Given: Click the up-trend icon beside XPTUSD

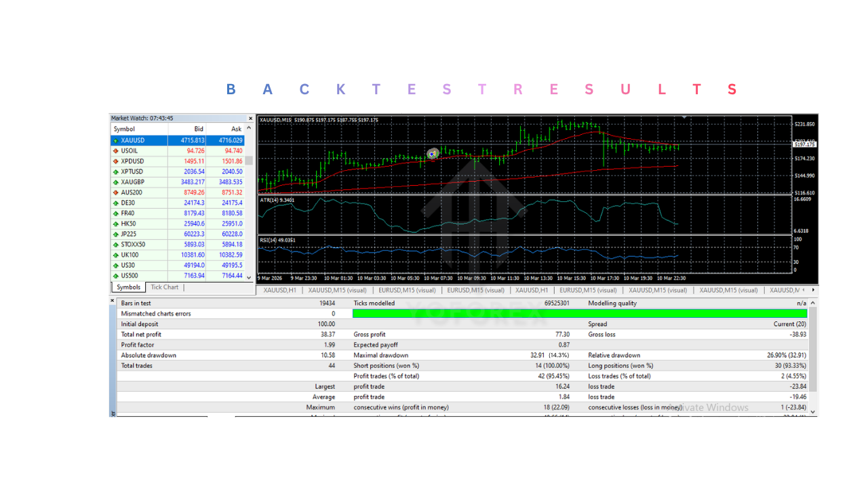Looking at the screenshot, I should click(x=115, y=171).
